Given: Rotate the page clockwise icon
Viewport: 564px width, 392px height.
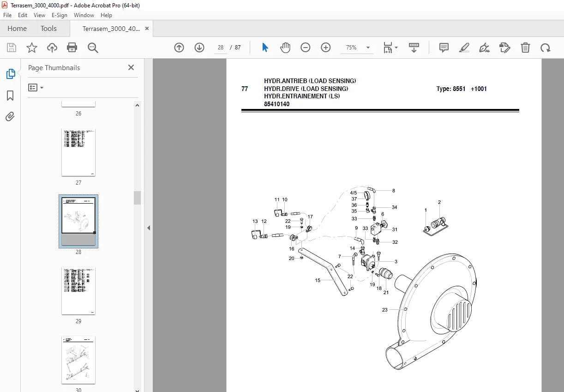Looking at the screenshot, I should click(x=546, y=48).
